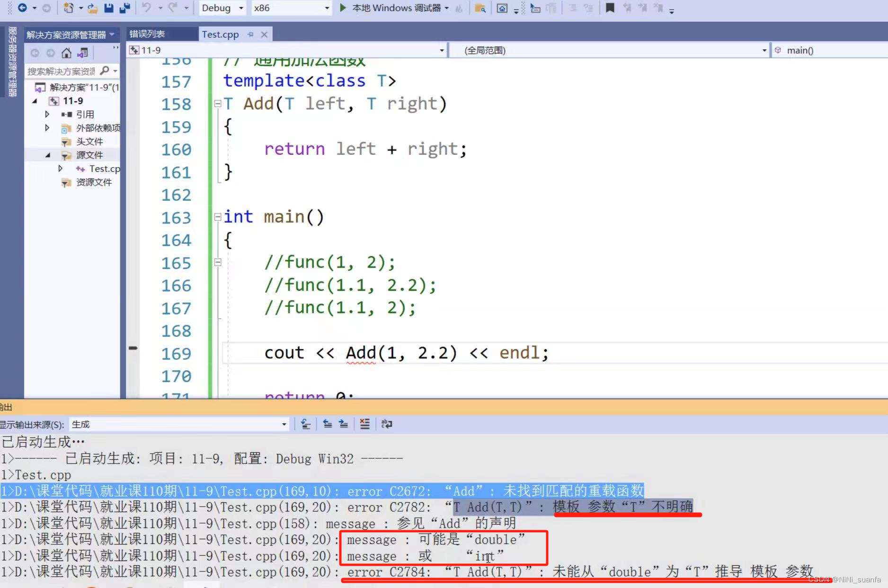The image size is (888, 588).
Task: Toggle word wrap in the output panel
Action: click(x=387, y=424)
